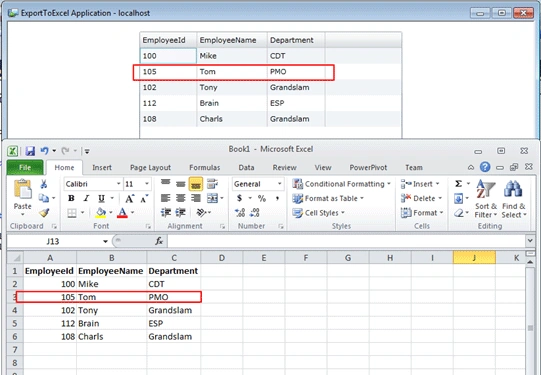Image resolution: width=541 pixels, height=375 pixels.
Task: Click the Align Text Right icon
Action: pos(196,198)
